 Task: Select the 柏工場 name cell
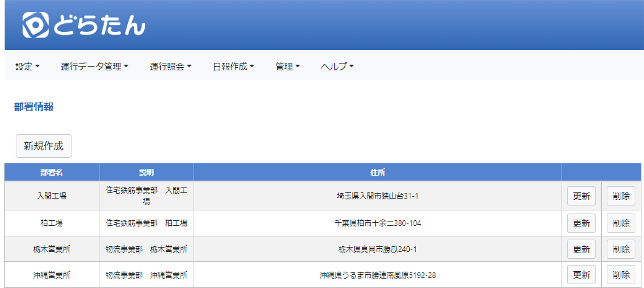52,223
